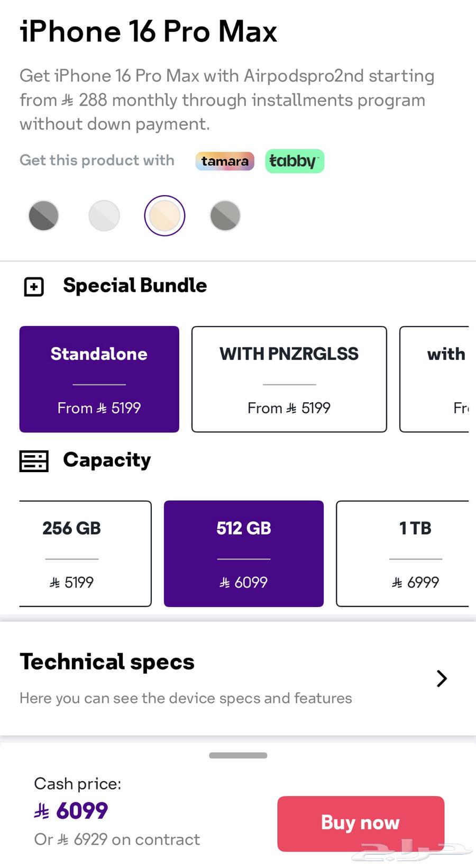Choose 256 GB capacity
The image size is (476, 868).
85,554
